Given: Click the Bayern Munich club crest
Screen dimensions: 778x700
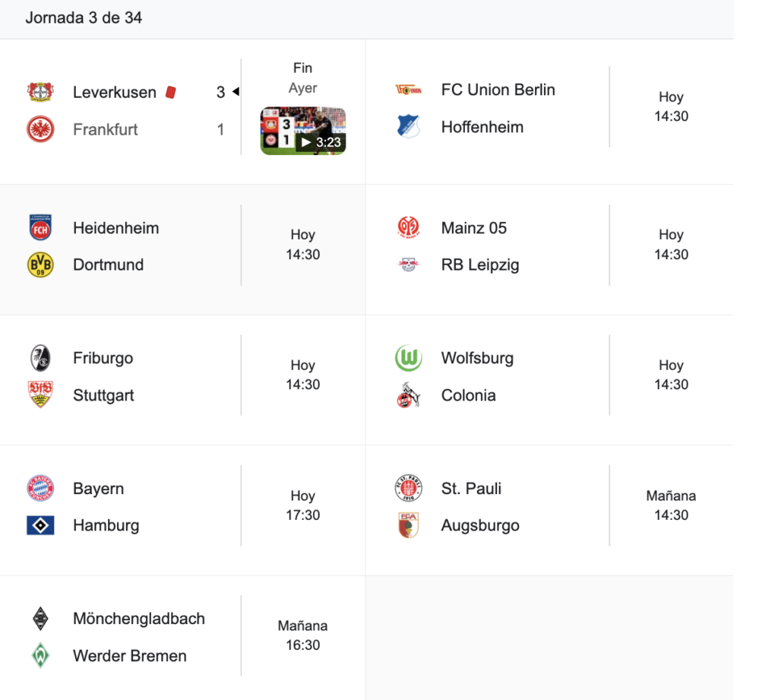Looking at the screenshot, I should pos(40,488).
